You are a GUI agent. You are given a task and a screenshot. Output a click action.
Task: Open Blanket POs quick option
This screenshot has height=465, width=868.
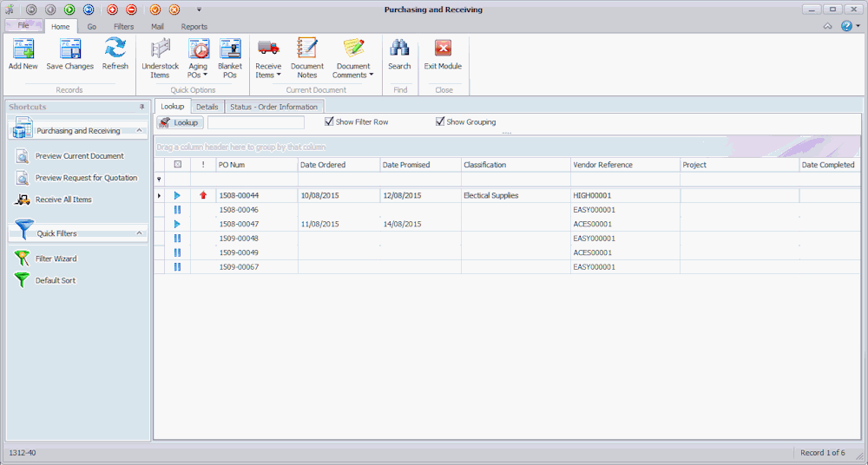click(x=229, y=56)
